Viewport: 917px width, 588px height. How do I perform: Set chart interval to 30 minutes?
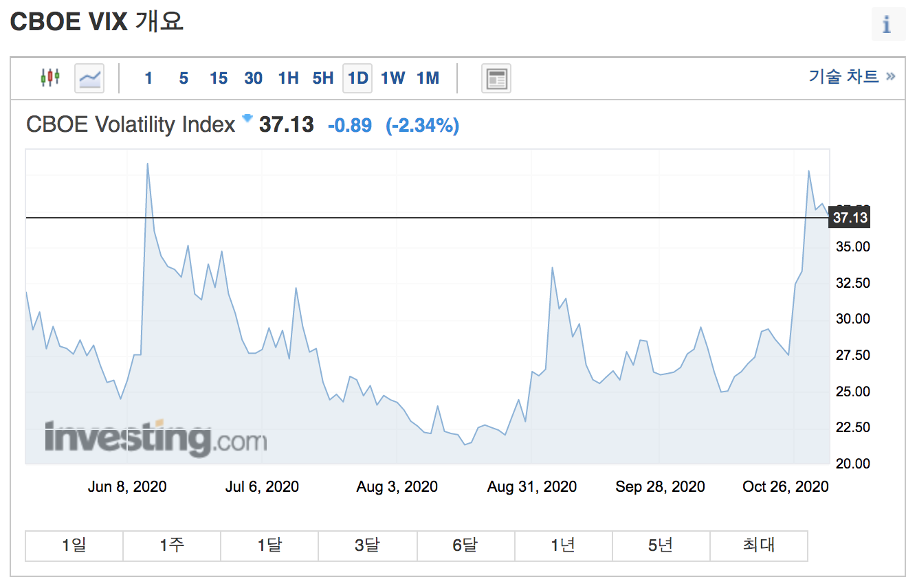coord(254,78)
